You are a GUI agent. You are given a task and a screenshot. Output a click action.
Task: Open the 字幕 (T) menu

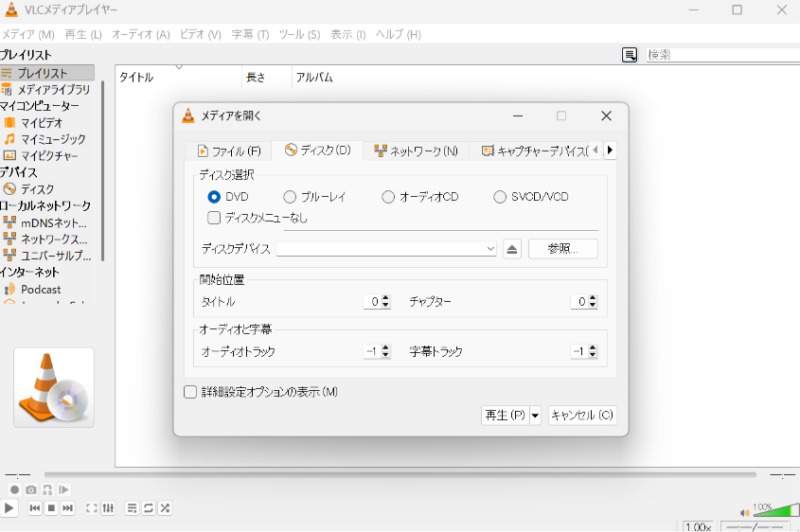[250, 35]
